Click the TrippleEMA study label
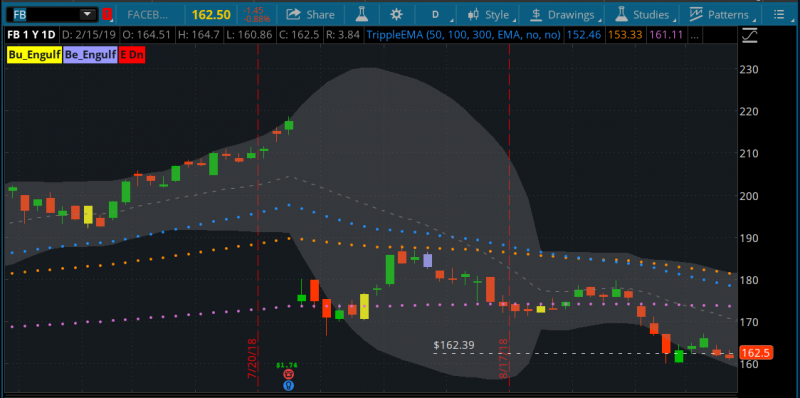Image resolution: width=800 pixels, height=398 pixels. point(465,36)
